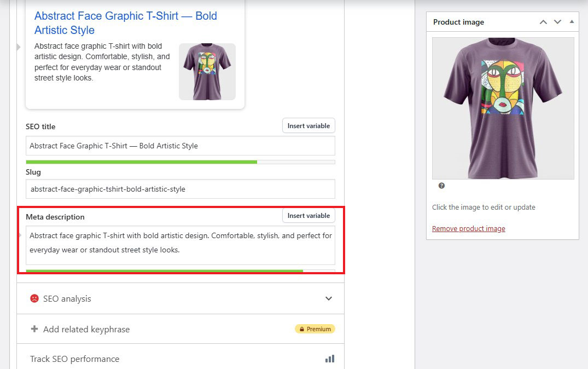The width and height of the screenshot is (588, 369).
Task: Click the small caret at right of Product image header
Action: point(572,22)
